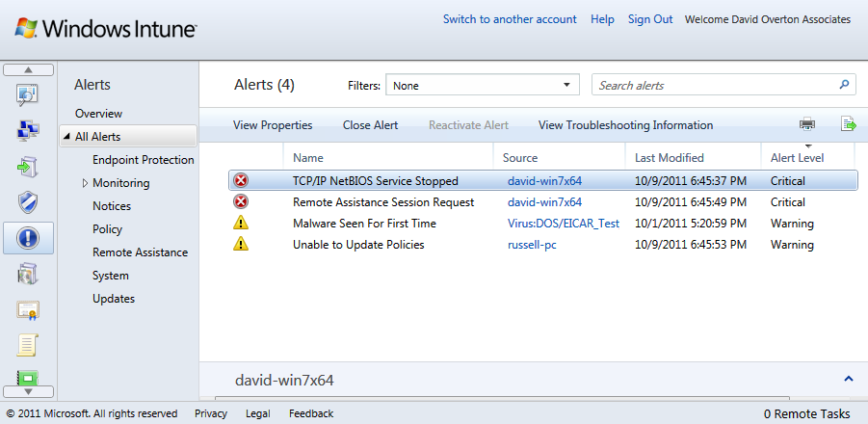The width and height of the screenshot is (868, 424).
Task: Select the TCP/IP NetBIOS Service Stopped alert
Action: click(543, 180)
